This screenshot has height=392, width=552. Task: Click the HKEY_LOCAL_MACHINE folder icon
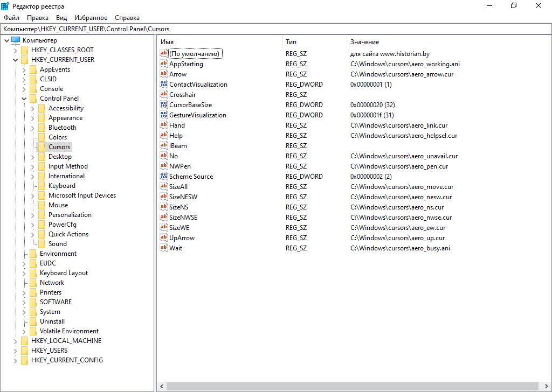click(24, 341)
